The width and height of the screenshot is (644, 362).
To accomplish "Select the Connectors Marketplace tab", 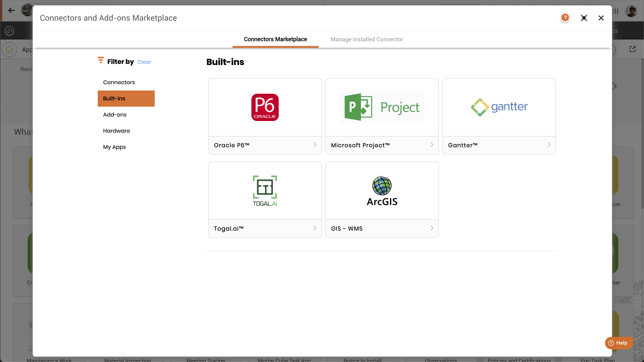I will 275,39.
